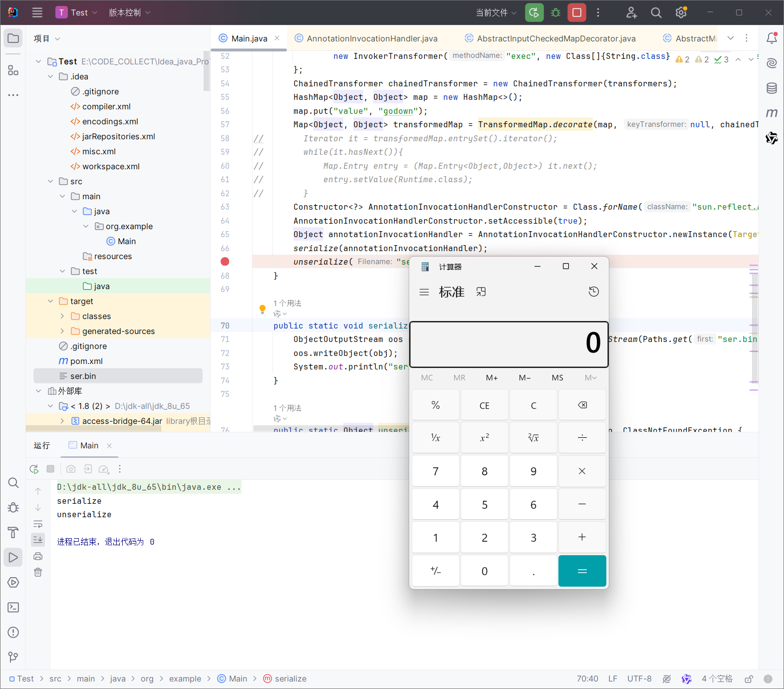Click the calculator backspace key
The image size is (784, 689).
[582, 405]
